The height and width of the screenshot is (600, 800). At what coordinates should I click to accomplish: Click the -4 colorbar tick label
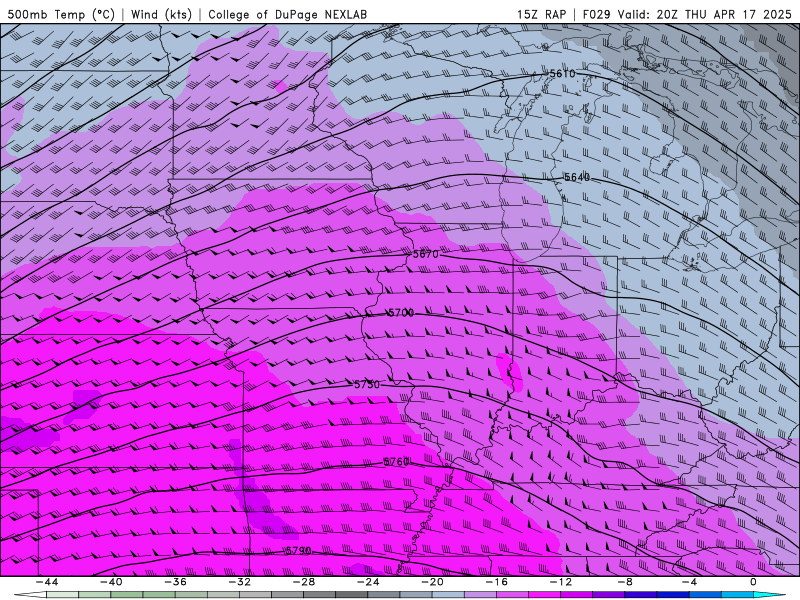coord(690,582)
